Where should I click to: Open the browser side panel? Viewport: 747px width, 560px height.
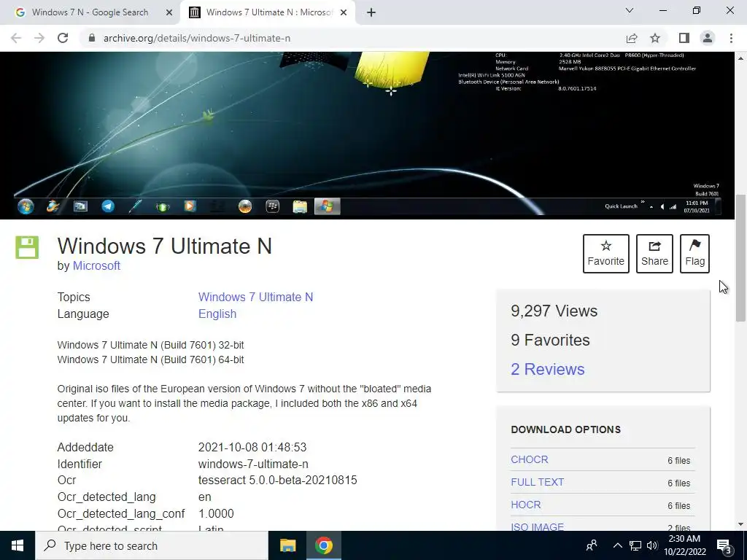(x=684, y=38)
